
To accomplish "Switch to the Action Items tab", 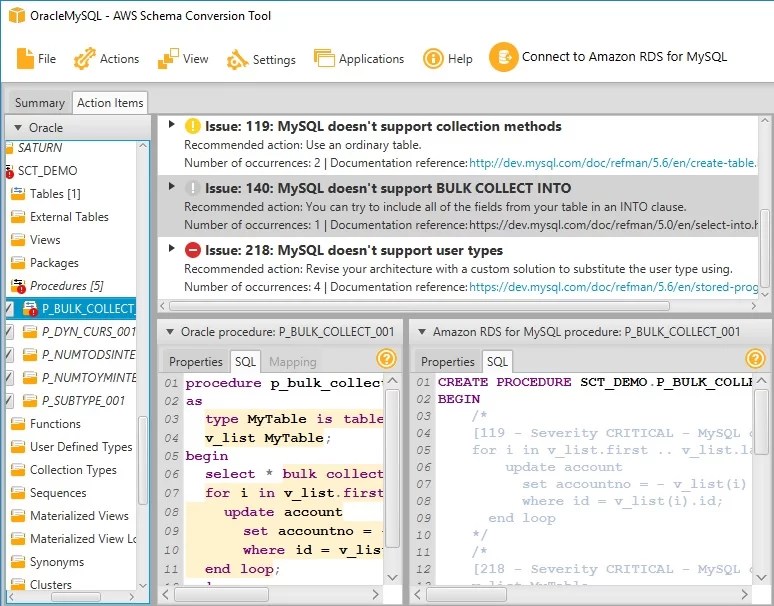I will click(110, 103).
